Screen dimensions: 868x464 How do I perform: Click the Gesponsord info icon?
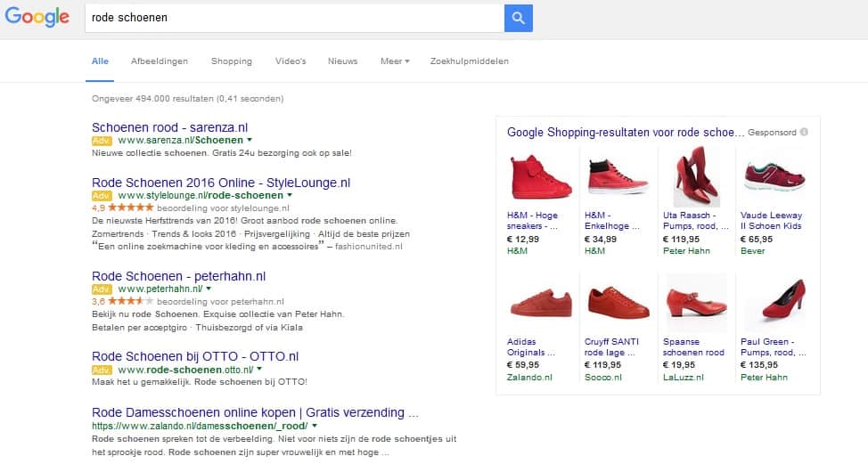click(x=804, y=132)
